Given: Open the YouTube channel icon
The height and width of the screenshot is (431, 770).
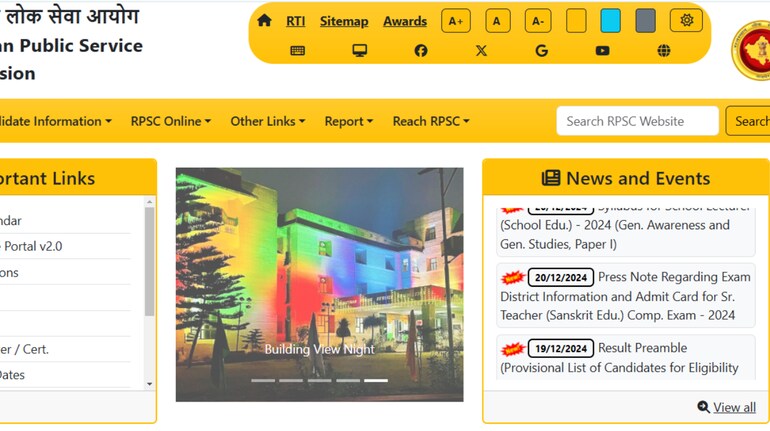Looking at the screenshot, I should [602, 51].
